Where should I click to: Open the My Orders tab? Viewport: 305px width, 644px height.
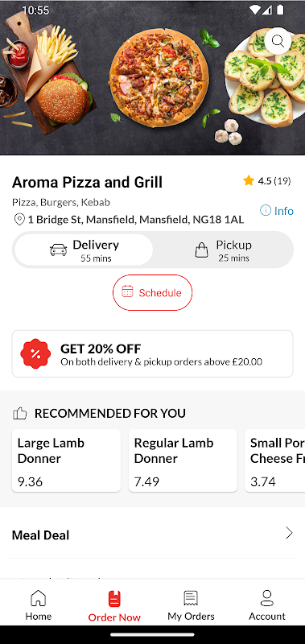point(191,605)
